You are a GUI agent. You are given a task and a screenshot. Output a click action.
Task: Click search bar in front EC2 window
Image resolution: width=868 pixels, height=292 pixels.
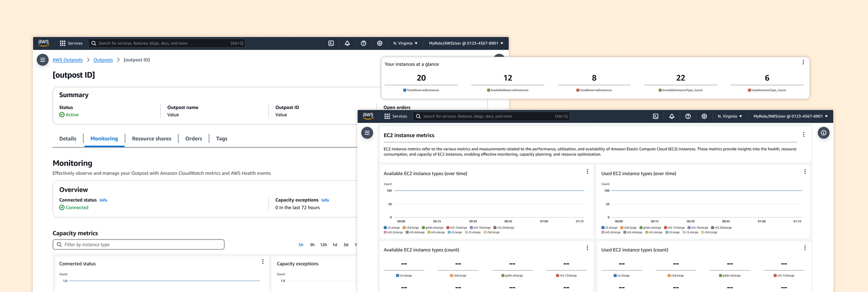click(491, 116)
